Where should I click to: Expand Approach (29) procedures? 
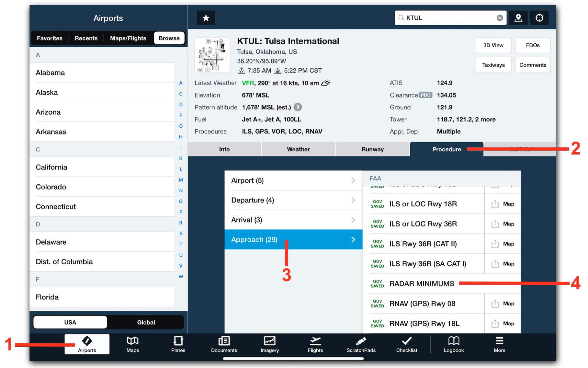293,239
